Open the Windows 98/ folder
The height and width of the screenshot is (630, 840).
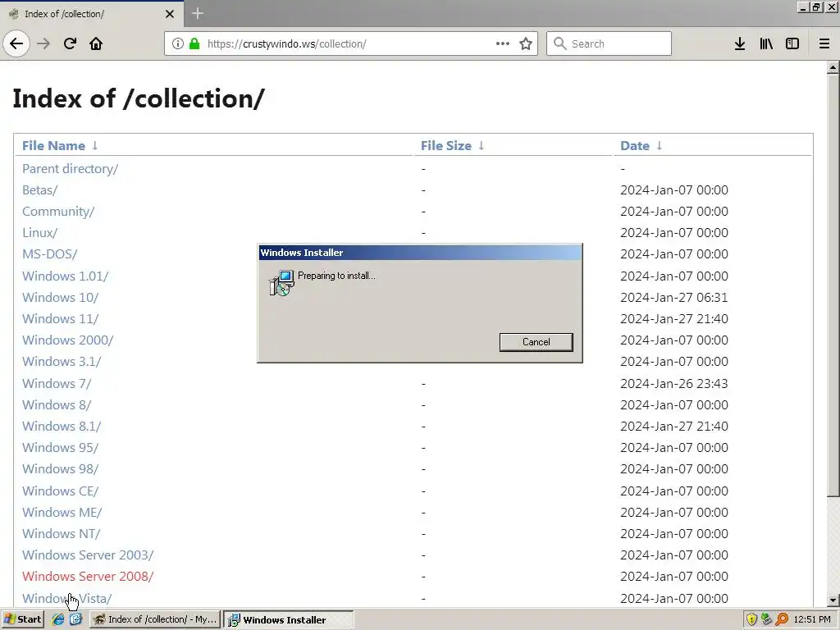point(61,469)
